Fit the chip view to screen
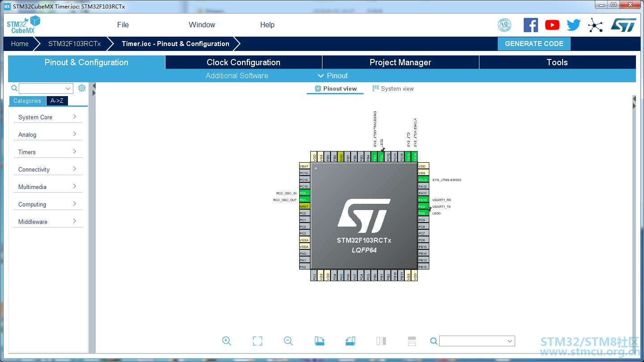The height and width of the screenshot is (362, 644). (258, 341)
